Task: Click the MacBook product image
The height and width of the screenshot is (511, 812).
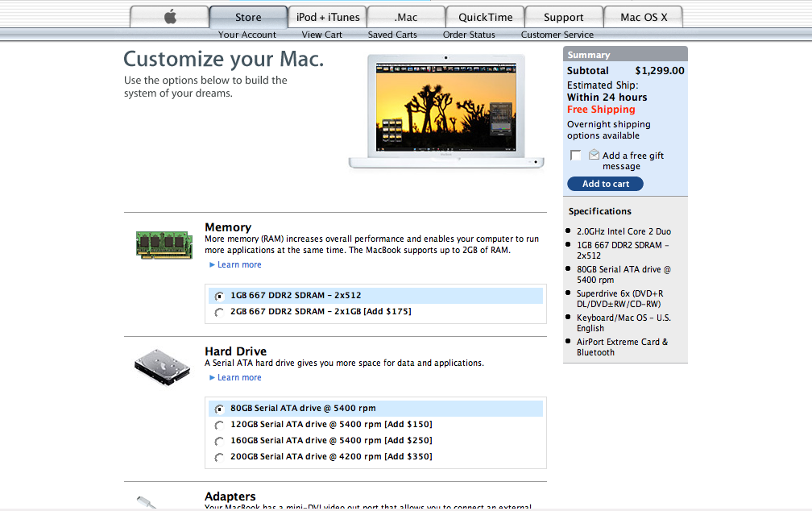Action: 446,111
